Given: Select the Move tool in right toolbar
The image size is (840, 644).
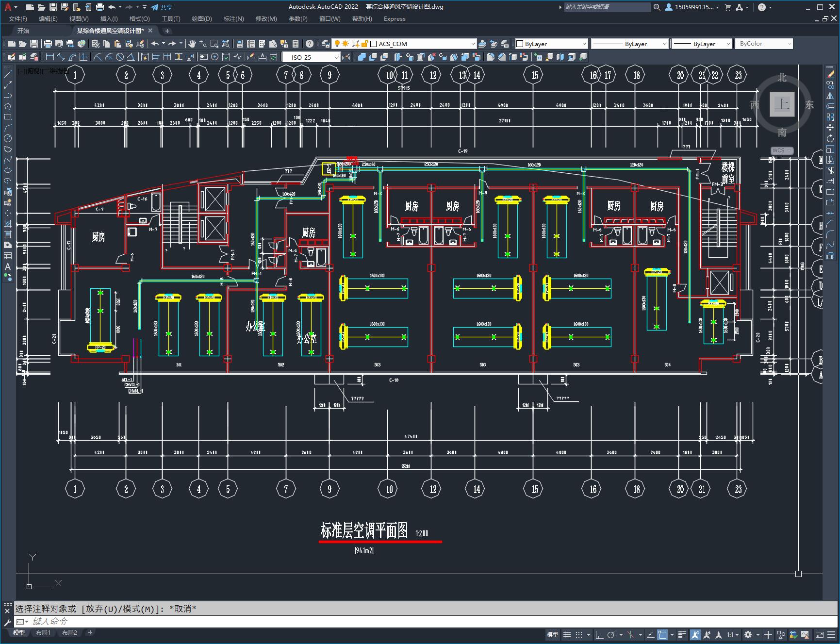Looking at the screenshot, I should (830, 128).
